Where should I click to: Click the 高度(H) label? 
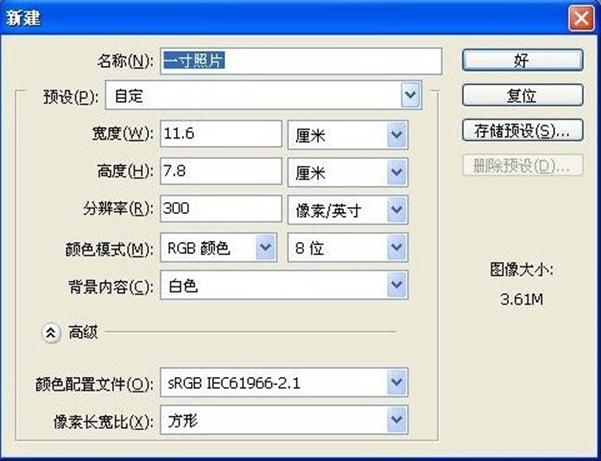125,171
